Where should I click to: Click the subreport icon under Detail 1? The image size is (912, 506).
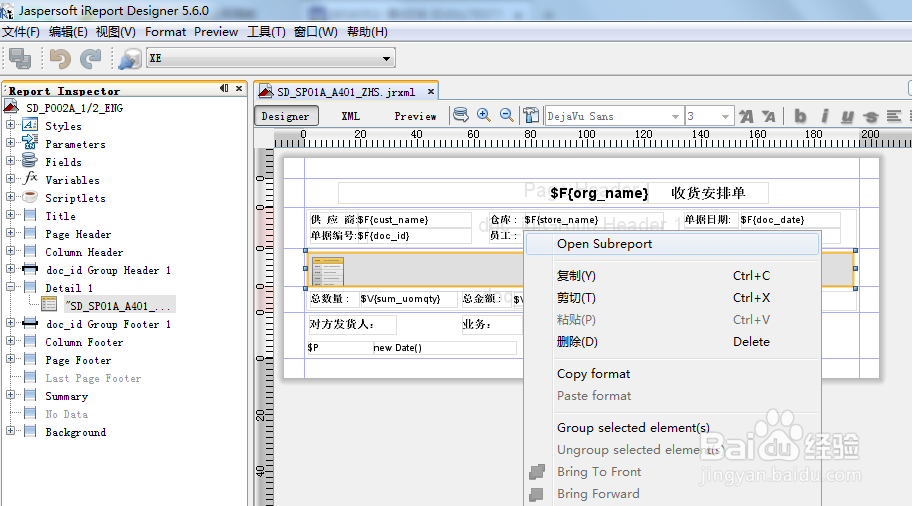pyautogui.click(x=49, y=304)
